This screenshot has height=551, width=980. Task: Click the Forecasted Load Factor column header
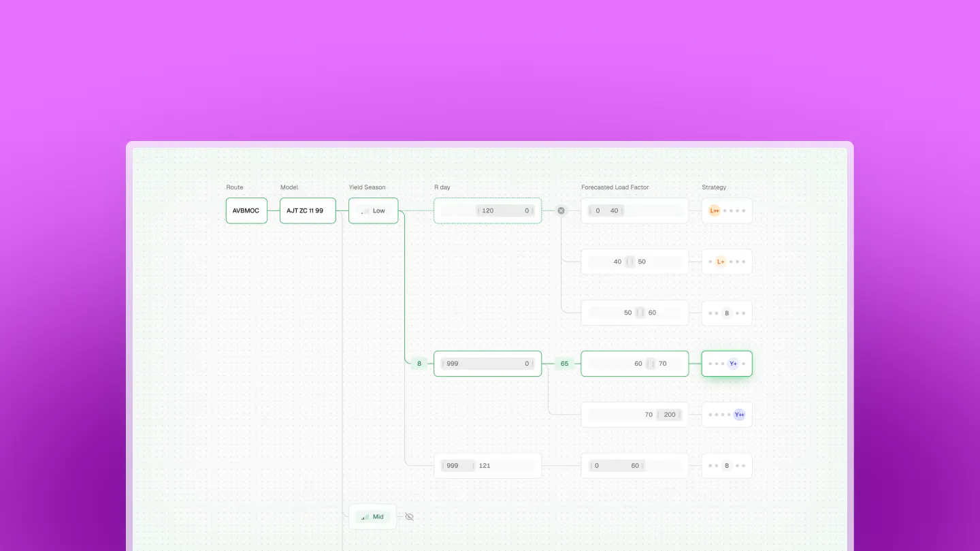(615, 187)
